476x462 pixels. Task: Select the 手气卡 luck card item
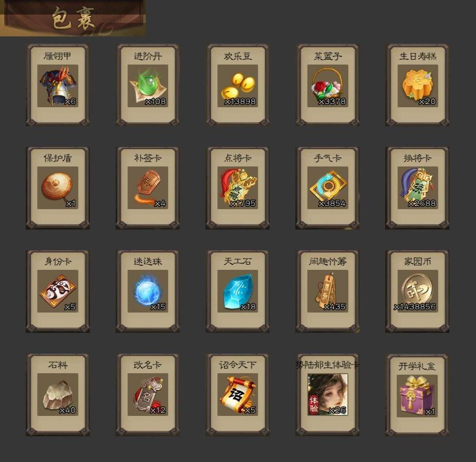[x=327, y=188]
